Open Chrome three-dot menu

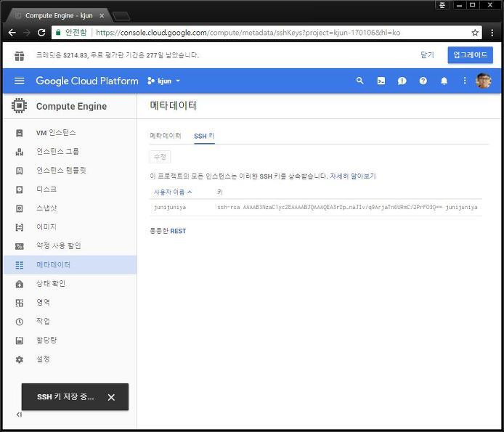pos(492,33)
